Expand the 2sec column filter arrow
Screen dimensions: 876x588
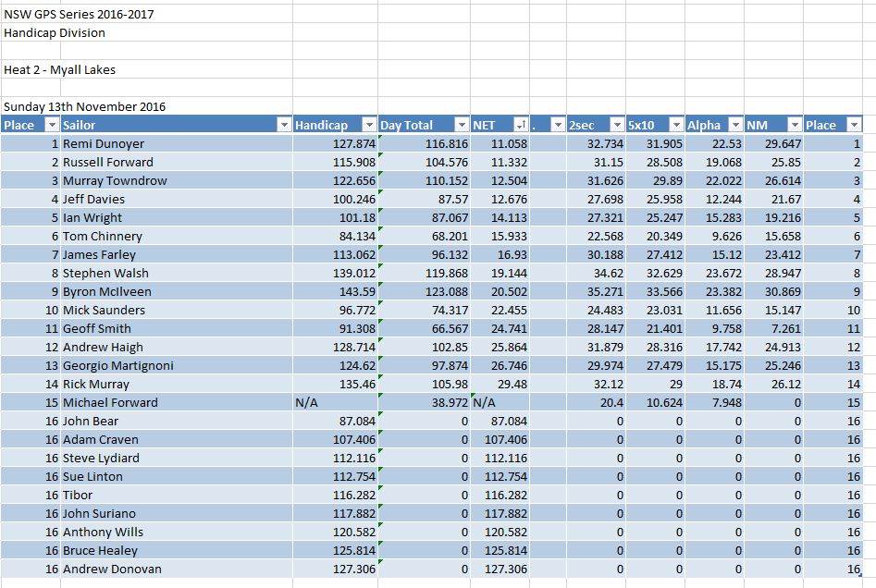616,125
